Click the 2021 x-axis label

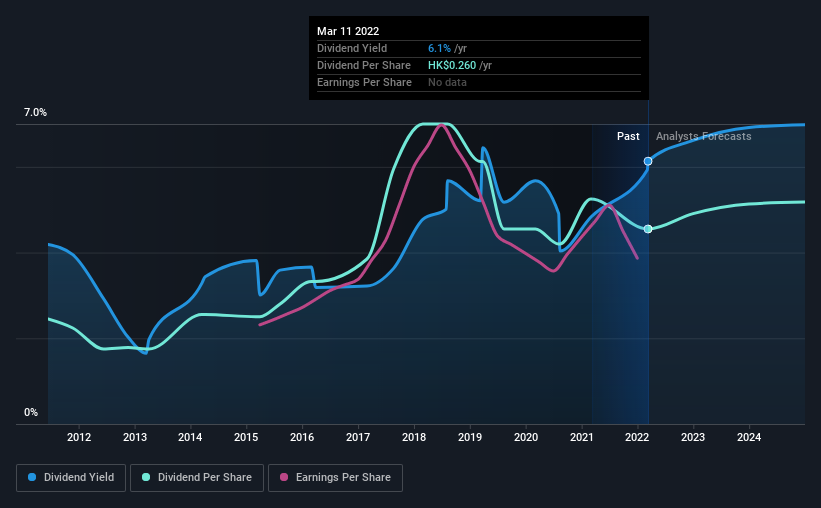pos(582,437)
